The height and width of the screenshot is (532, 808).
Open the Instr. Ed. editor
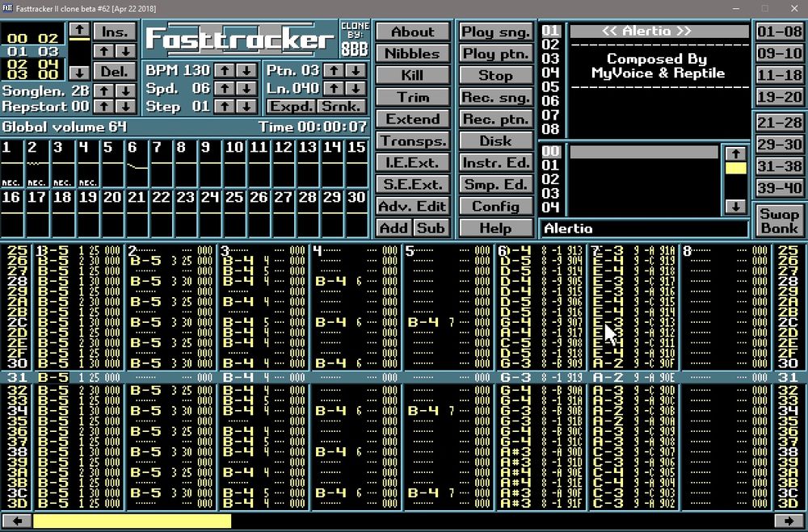click(x=496, y=163)
